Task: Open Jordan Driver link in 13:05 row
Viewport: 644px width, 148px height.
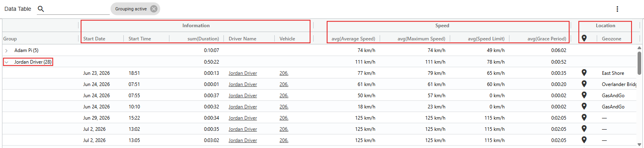Action: point(243,140)
